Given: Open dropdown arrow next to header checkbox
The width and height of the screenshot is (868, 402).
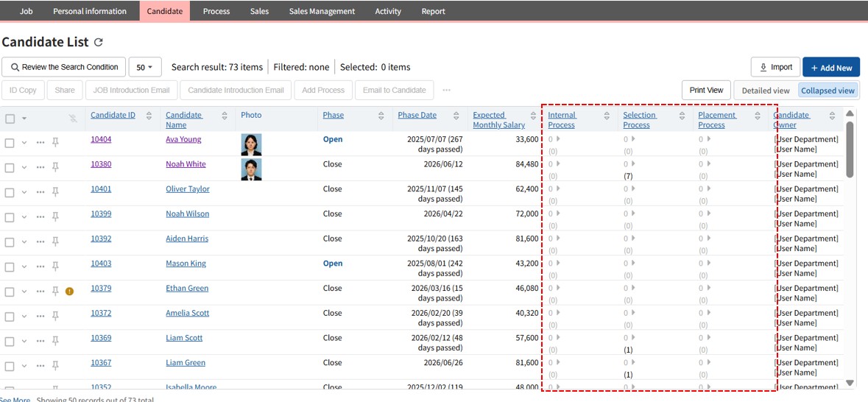Looking at the screenshot, I should click(24, 119).
